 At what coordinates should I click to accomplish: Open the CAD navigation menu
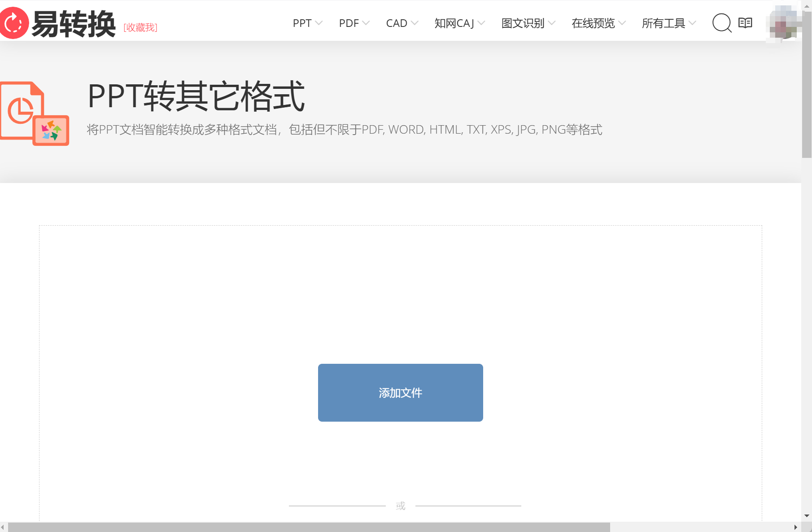coord(397,23)
